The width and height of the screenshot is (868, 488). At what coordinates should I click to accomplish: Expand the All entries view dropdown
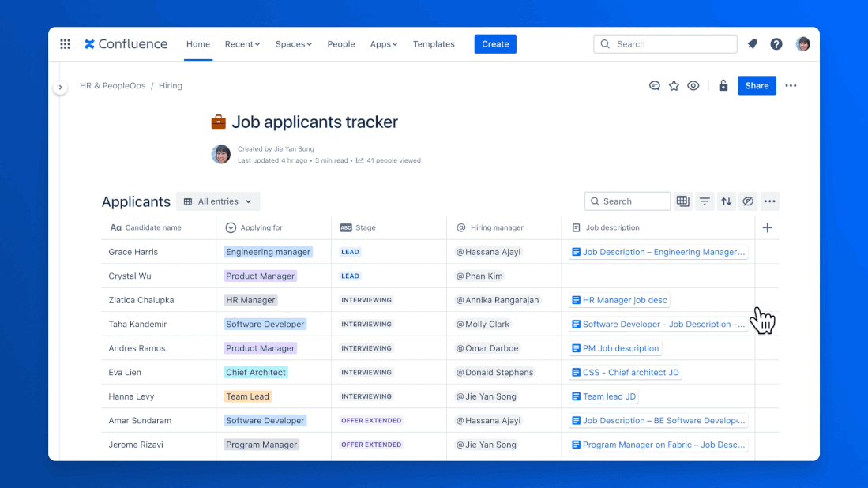click(218, 201)
